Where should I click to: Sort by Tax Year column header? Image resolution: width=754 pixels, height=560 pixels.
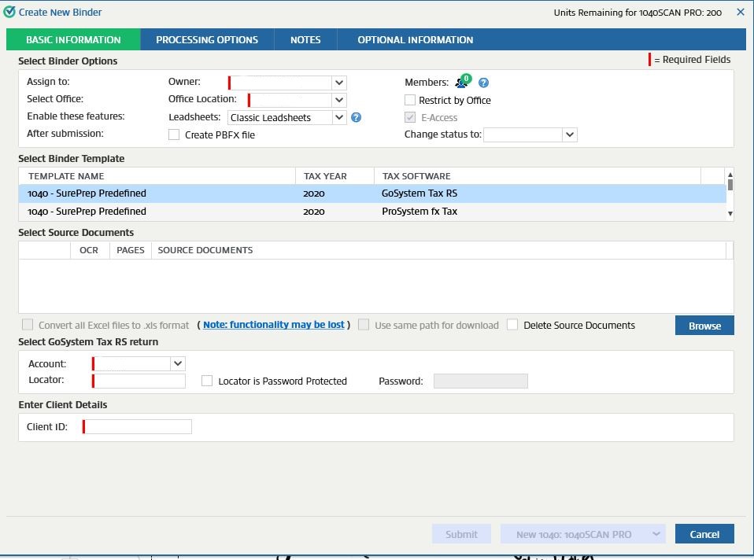[334, 176]
